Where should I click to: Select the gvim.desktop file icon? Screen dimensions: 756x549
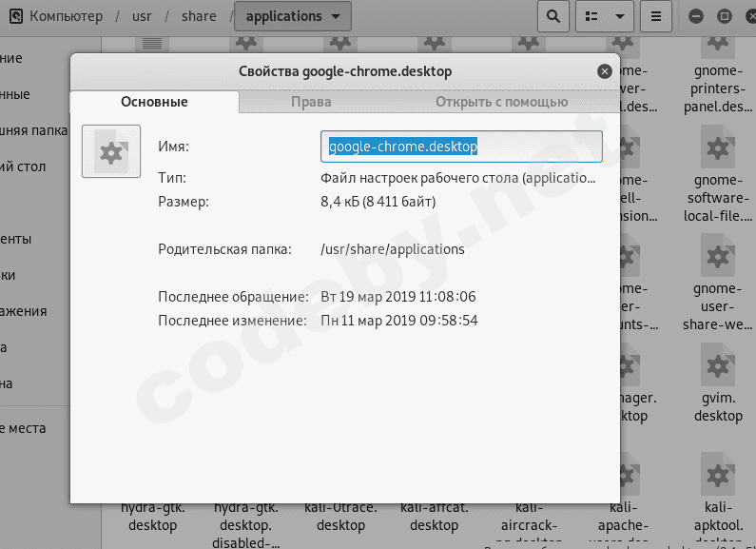[718, 365]
